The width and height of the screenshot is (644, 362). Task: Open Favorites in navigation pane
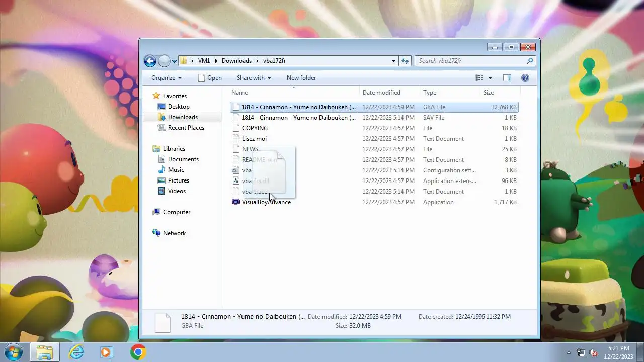point(175,96)
